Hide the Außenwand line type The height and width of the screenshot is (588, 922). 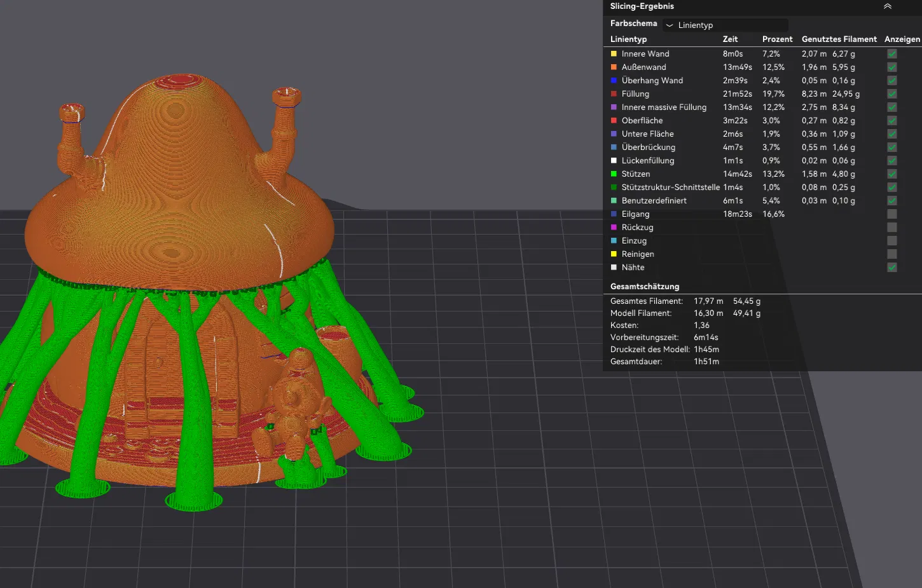[x=892, y=67]
